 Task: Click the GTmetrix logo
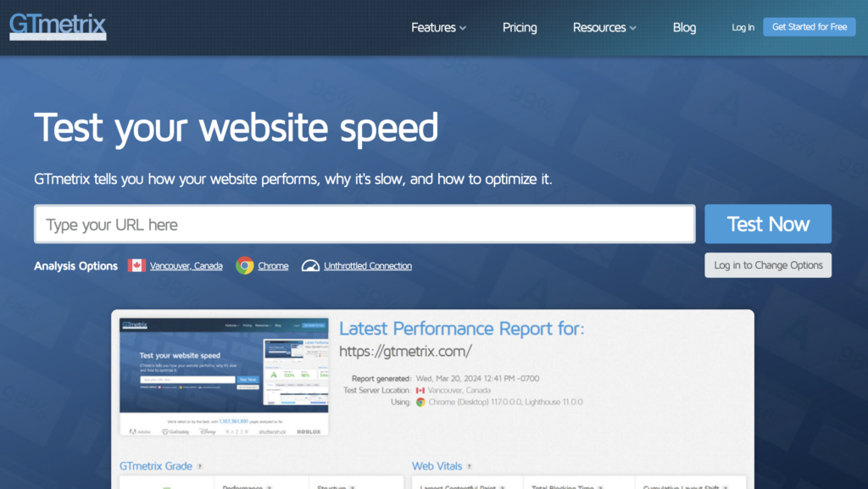pos(57,25)
